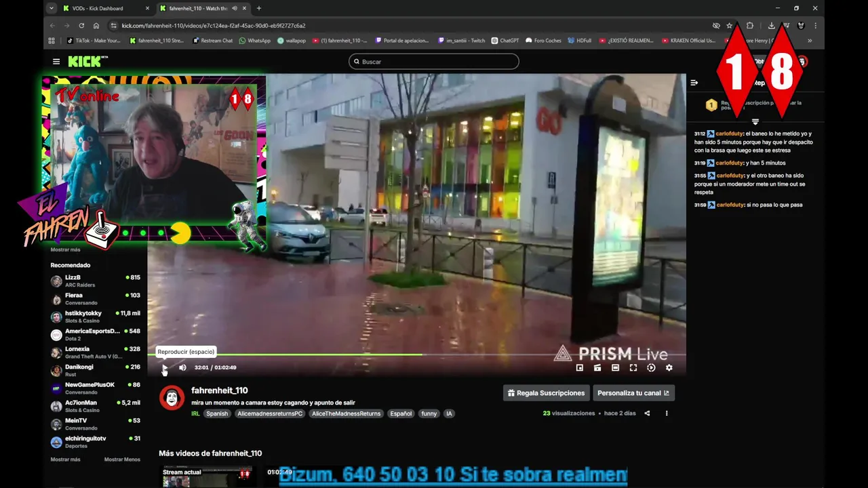Mute the fahrenheit_110 browser tab audio
This screenshot has height=488, width=868.
coord(235,8)
